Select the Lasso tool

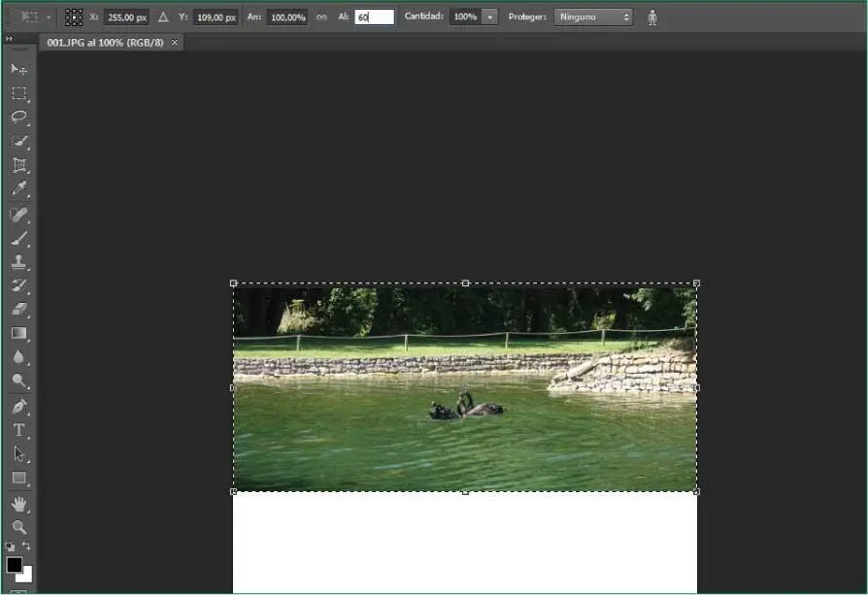tap(18, 116)
